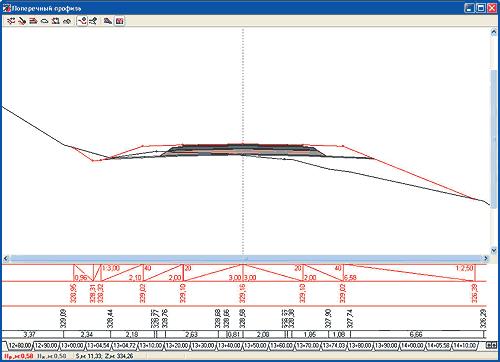Open the 13+50,00 station tab
This screenshot has width=500, height=362.
pos(255,345)
